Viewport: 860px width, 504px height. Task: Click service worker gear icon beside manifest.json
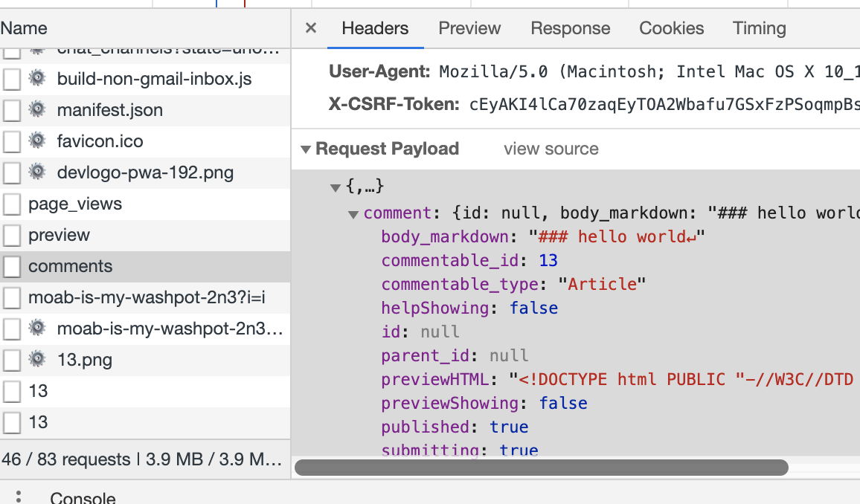[x=36, y=109]
